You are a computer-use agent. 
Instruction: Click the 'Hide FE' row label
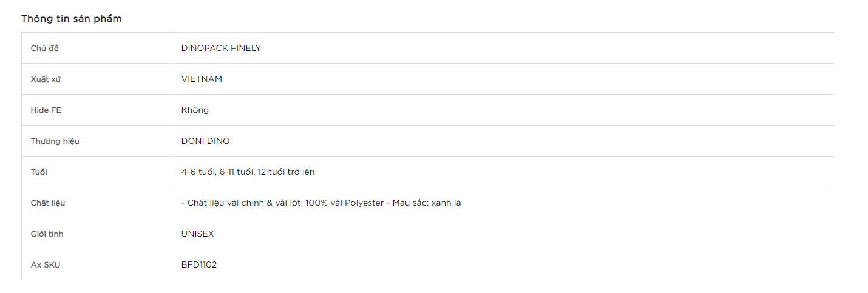click(46, 110)
